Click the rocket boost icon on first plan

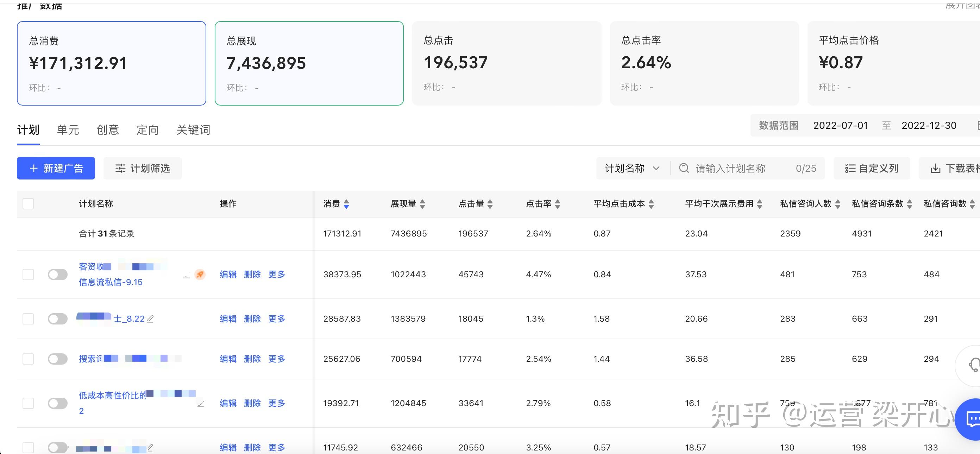[200, 274]
